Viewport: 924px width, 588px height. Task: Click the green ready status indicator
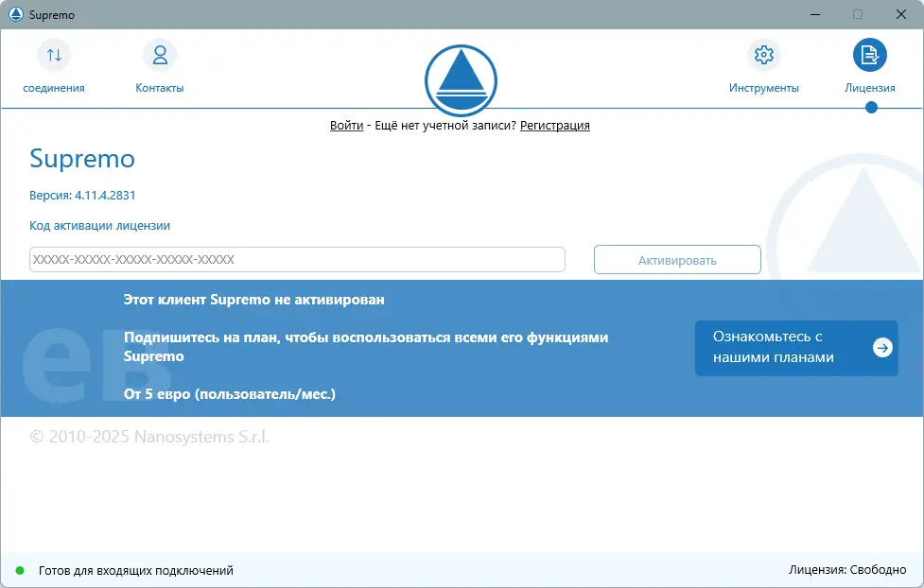(x=20, y=570)
